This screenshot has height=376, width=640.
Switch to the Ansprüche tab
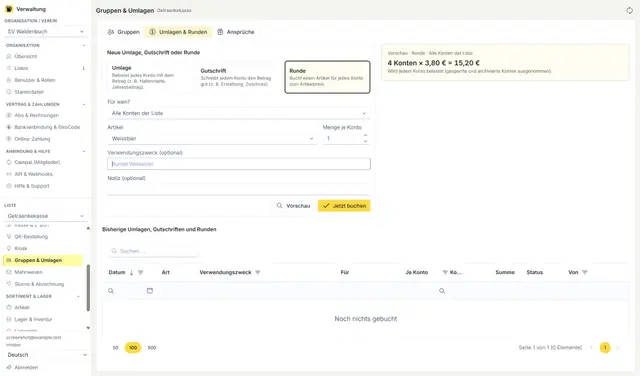pos(236,32)
